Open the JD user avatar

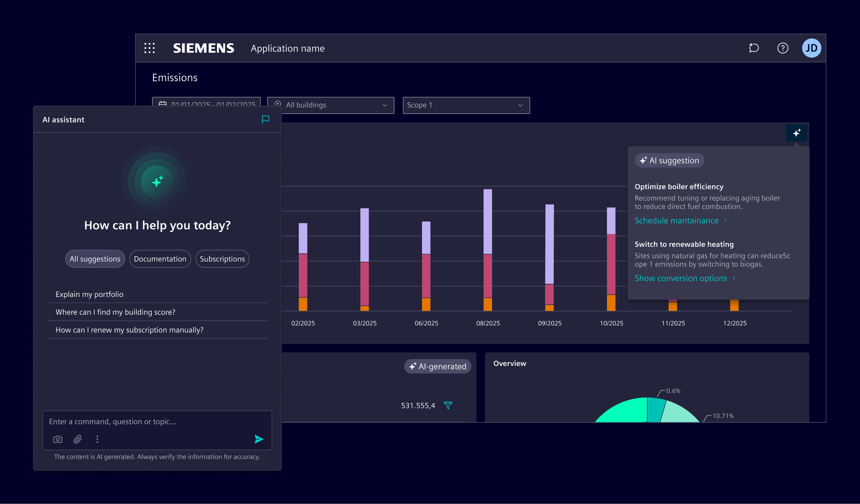(x=812, y=48)
